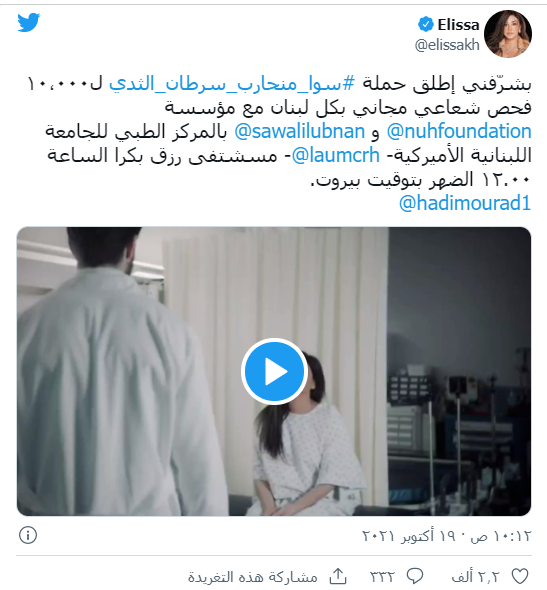The width and height of the screenshot is (547, 590).
Task: Open the tweet timestamp 19 October 2021
Action: [447, 536]
